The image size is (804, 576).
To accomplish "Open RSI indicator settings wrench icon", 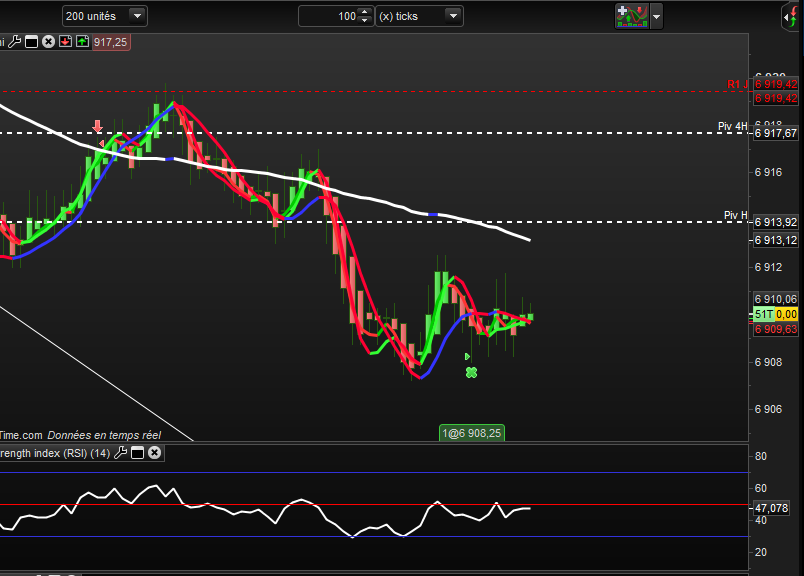I will [x=120, y=452].
